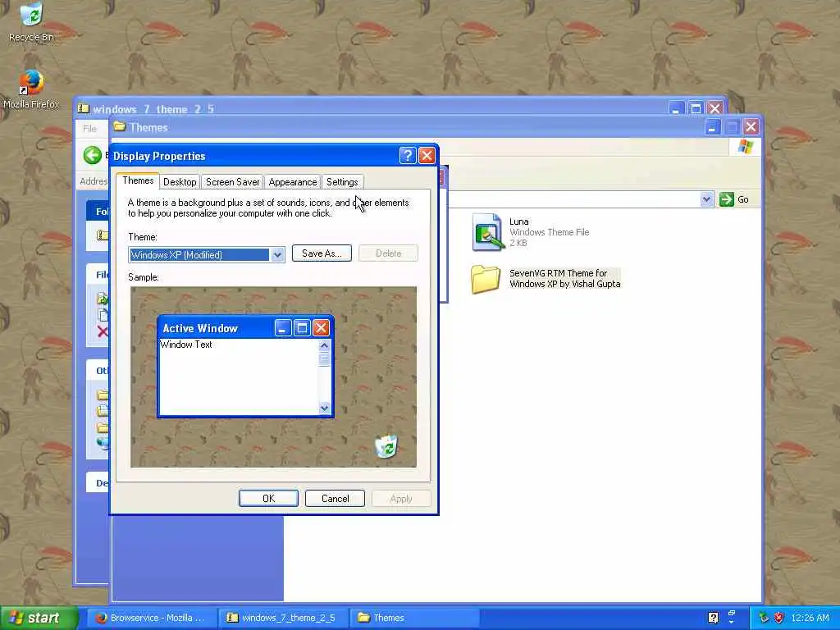Click the Save As button
The width and height of the screenshot is (840, 630).
coord(322,253)
